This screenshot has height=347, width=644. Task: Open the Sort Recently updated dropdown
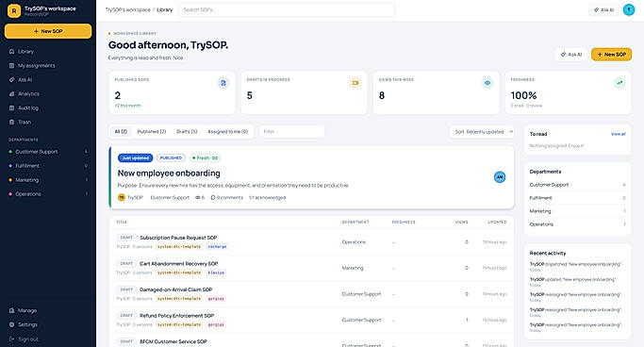[482, 132]
